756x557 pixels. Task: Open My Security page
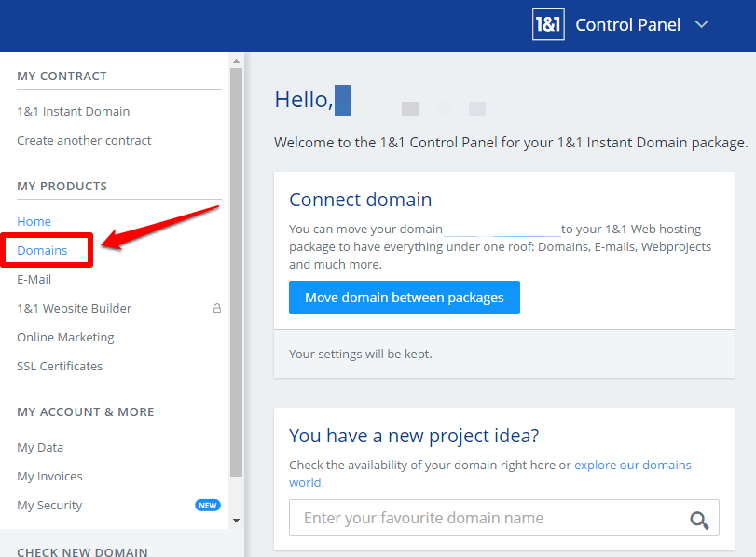(x=49, y=506)
